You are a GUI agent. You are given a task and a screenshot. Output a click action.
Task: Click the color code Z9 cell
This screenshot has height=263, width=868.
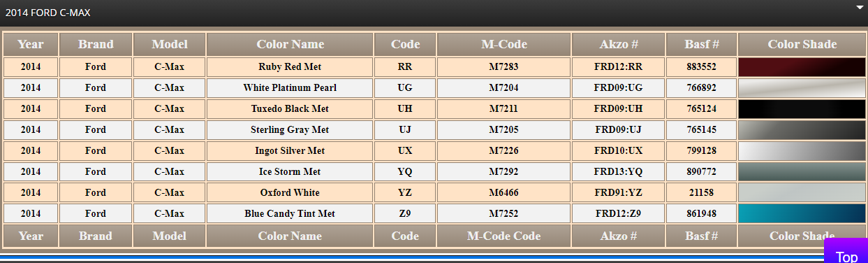[x=406, y=214]
